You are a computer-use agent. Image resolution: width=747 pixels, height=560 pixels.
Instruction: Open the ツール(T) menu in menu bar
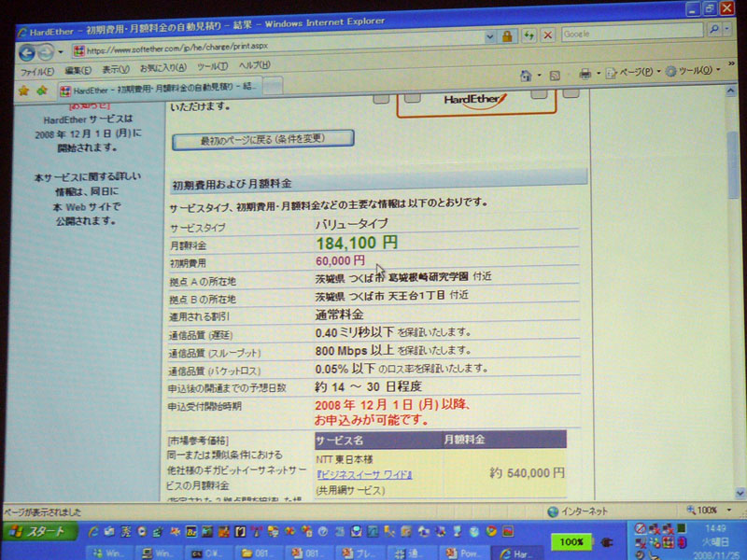coord(212,66)
